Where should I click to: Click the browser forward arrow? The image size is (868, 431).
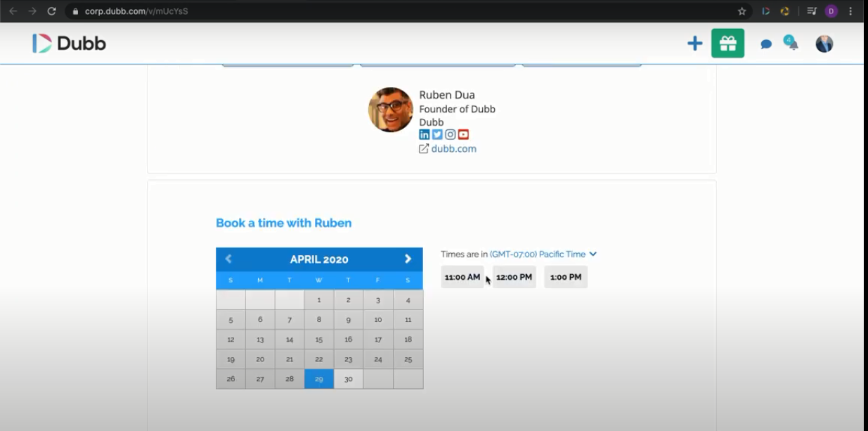(x=32, y=11)
